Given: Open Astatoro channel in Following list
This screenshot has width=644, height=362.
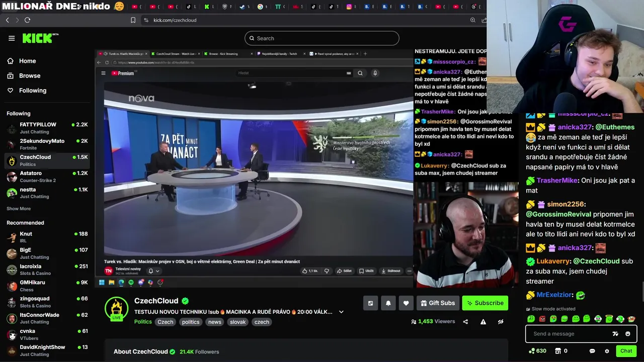Looking at the screenshot, I should point(47,176).
